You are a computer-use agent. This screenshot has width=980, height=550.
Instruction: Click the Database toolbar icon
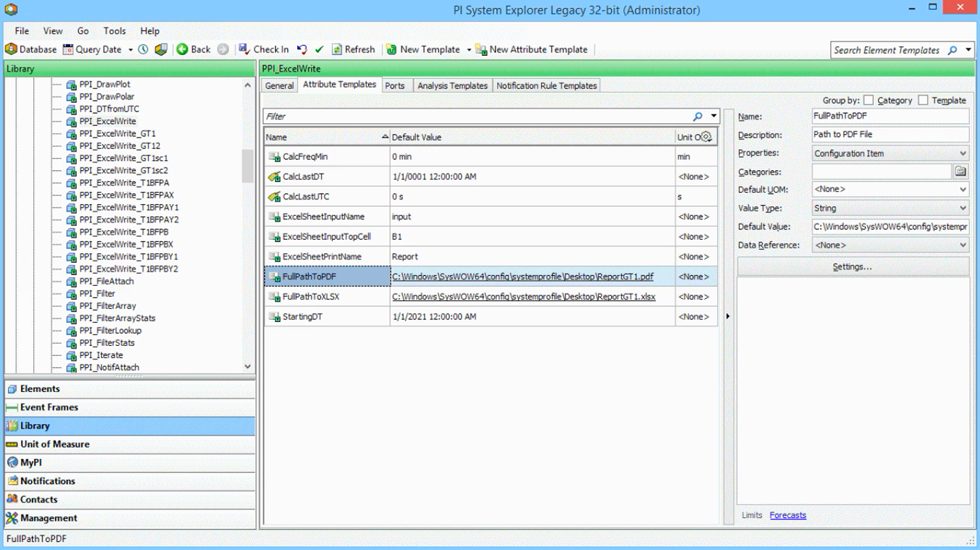coord(11,50)
